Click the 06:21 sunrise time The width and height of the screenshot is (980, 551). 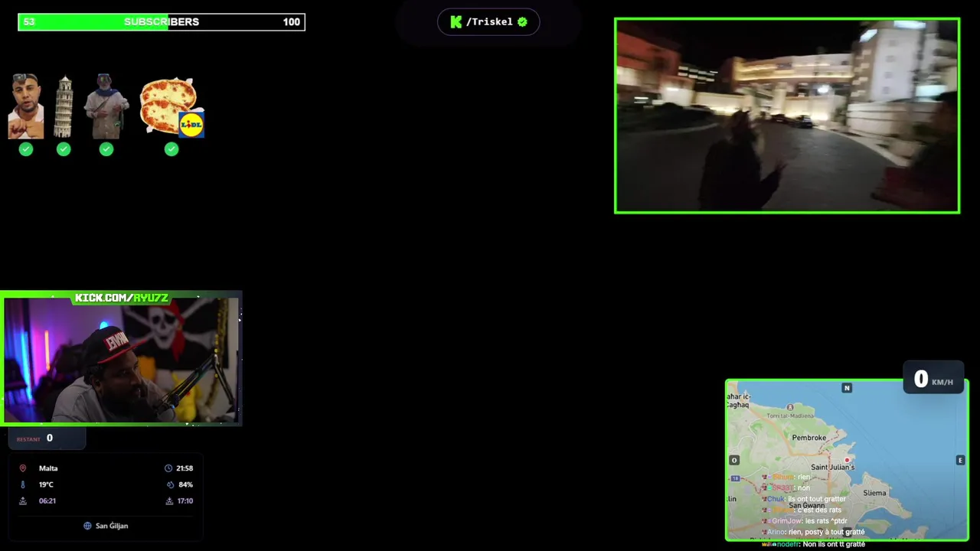pyautogui.click(x=47, y=500)
